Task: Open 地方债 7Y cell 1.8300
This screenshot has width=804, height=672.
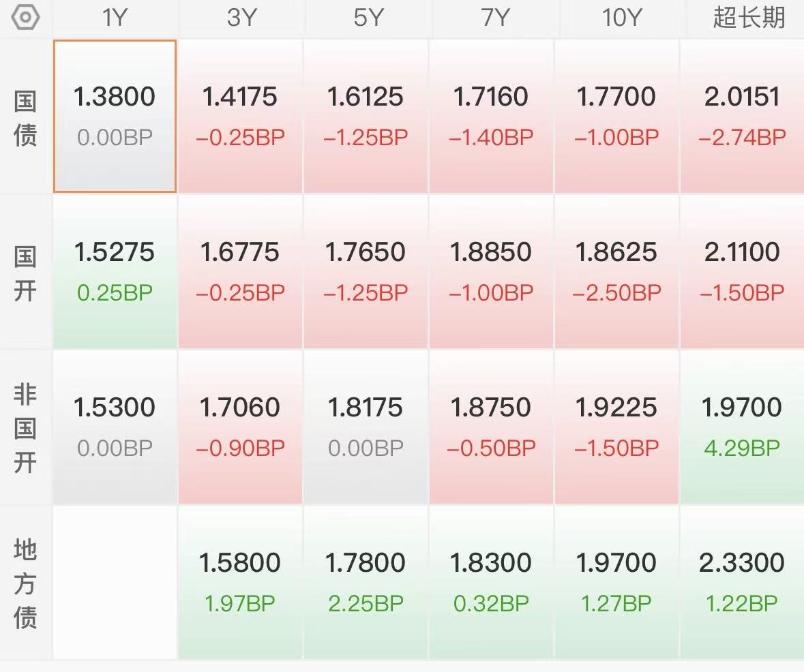Action: point(491,582)
